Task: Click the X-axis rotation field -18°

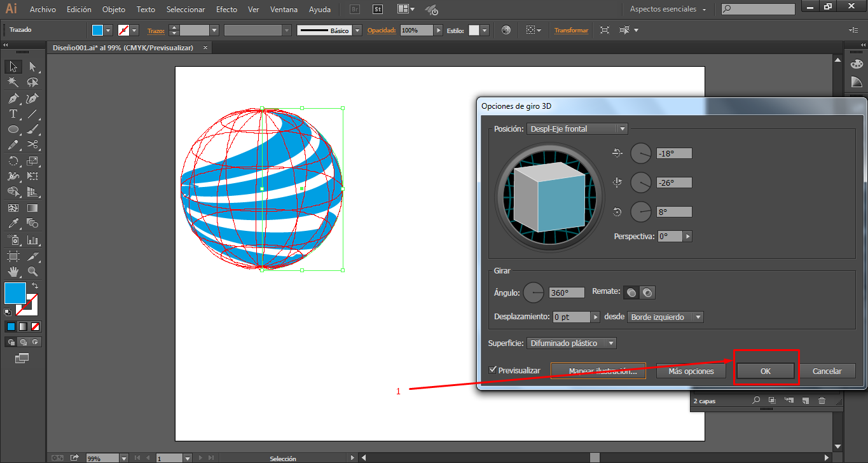Action: click(674, 153)
